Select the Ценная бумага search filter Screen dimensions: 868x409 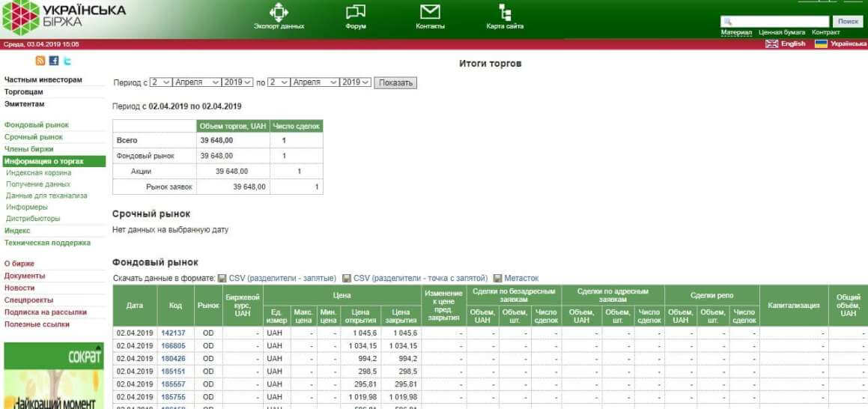click(x=782, y=33)
